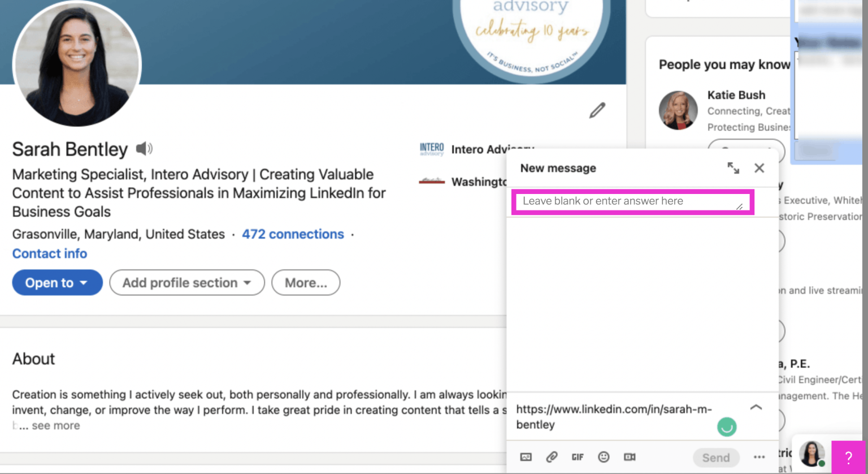This screenshot has width=868, height=474.
Task: Click Katie Bush's profile photo
Action: (x=678, y=111)
